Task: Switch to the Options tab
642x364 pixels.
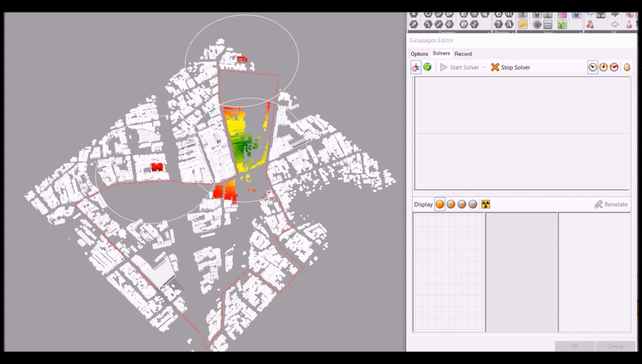Action: point(419,53)
